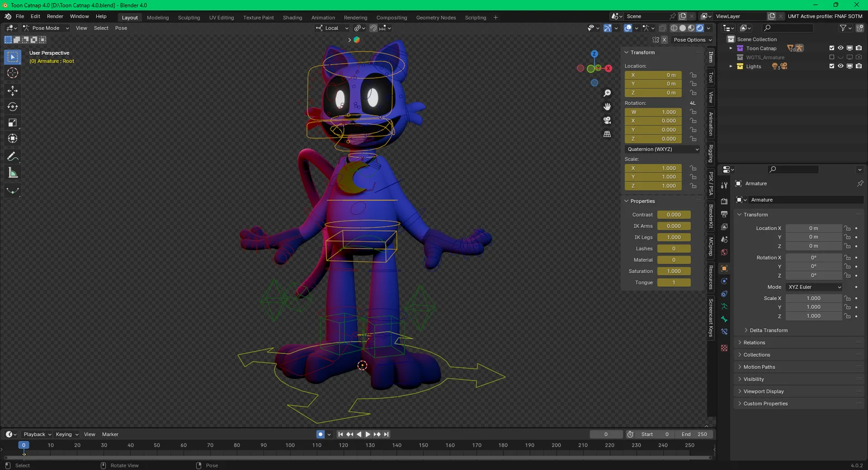
Task: Open the Output properties tab icon
Action: click(724, 214)
